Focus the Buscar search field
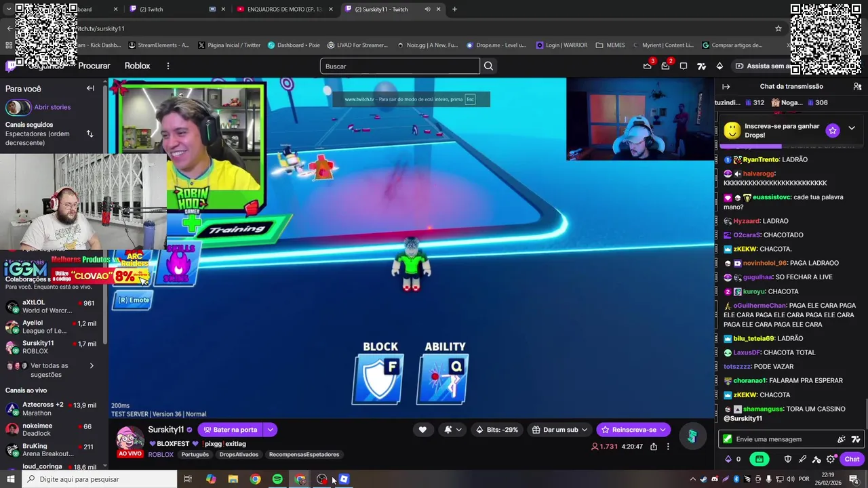Screen dimensions: 868x488 click(400, 66)
